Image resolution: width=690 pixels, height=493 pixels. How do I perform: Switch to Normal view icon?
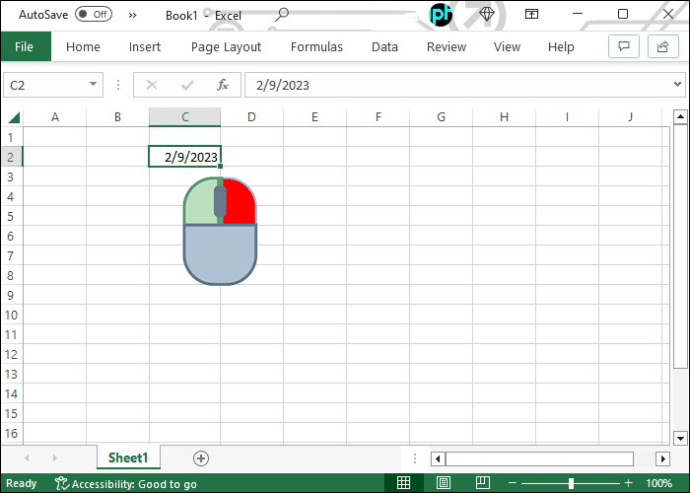404,483
